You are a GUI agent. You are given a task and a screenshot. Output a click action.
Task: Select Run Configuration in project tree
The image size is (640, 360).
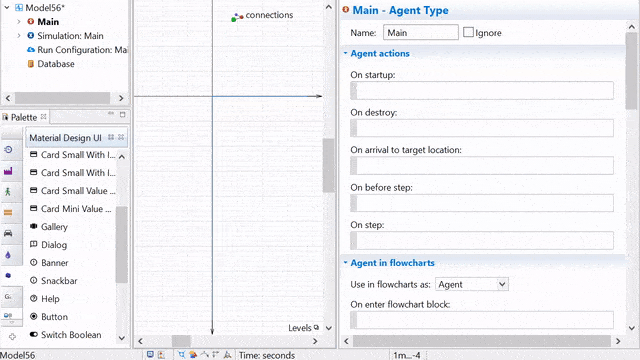(x=82, y=50)
